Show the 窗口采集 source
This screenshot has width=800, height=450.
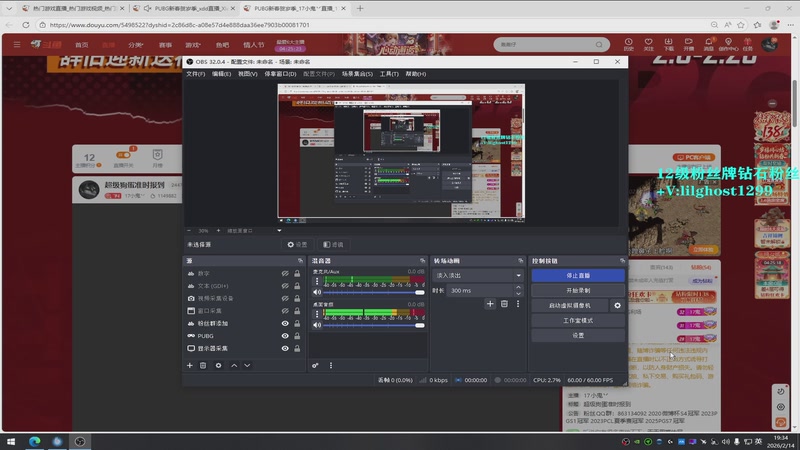pyautogui.click(x=285, y=311)
